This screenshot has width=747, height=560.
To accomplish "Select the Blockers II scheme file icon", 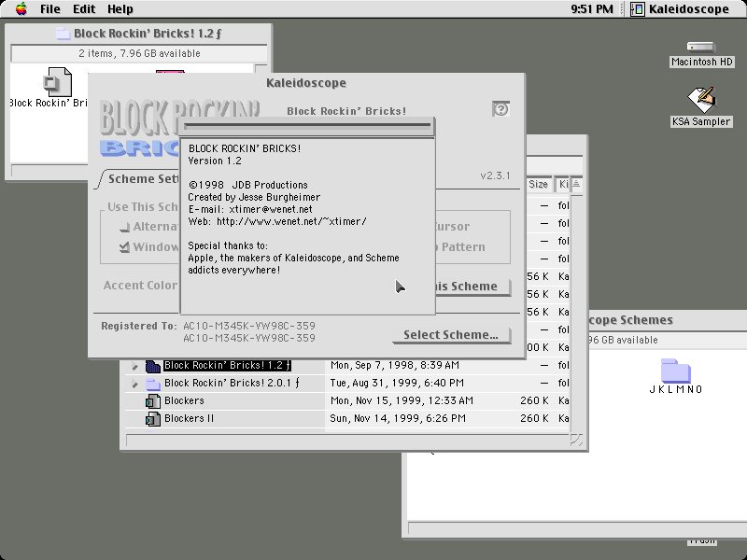I will [x=152, y=418].
